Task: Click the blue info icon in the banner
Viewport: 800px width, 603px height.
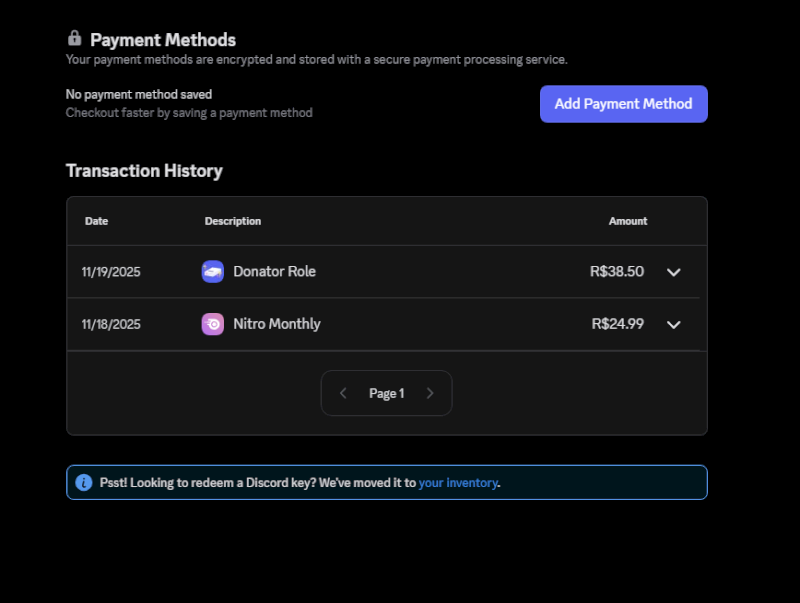Action: click(84, 482)
